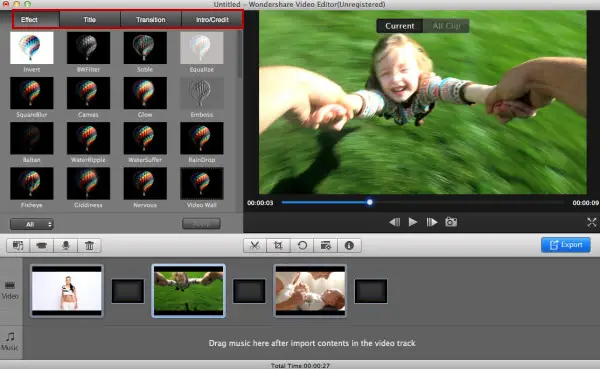Click the main video preview area
Screen dimensions: 600x369
click(422, 102)
